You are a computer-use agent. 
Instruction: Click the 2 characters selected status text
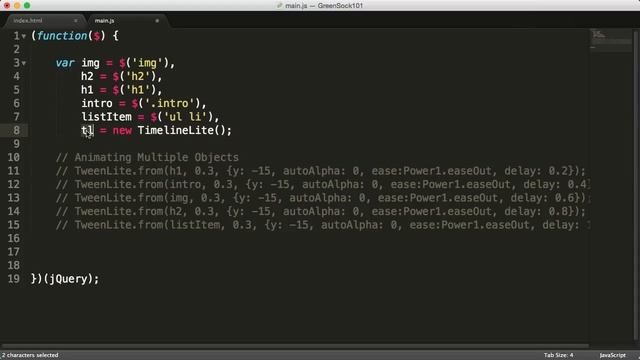point(31,355)
